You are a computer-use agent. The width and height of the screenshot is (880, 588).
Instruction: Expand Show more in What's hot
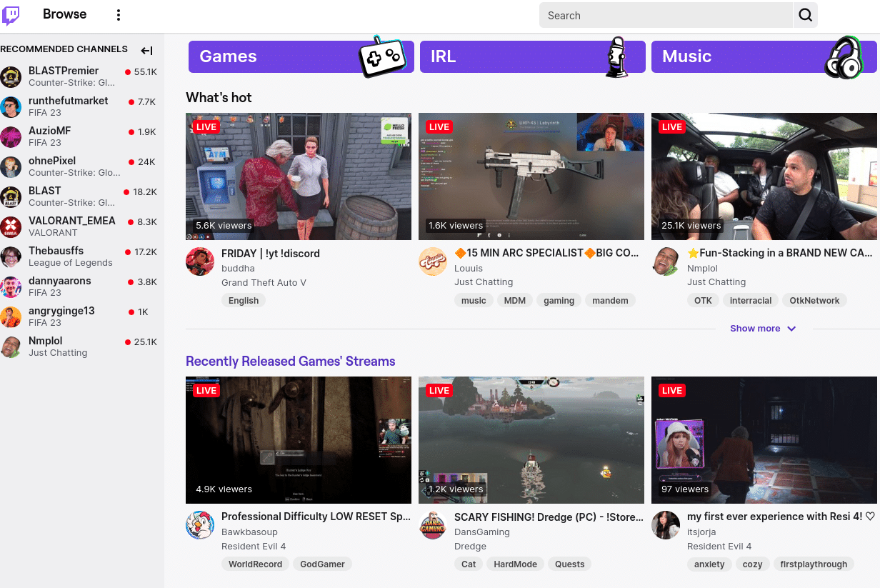click(x=762, y=329)
